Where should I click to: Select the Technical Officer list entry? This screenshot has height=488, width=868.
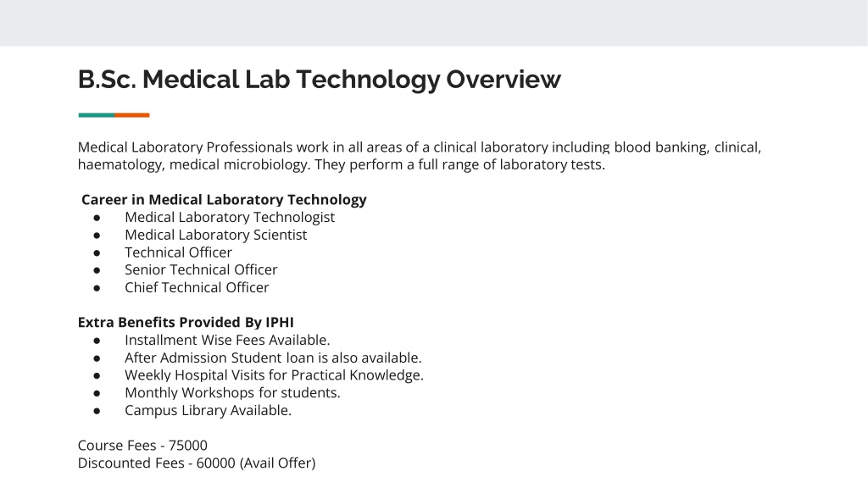tap(178, 252)
